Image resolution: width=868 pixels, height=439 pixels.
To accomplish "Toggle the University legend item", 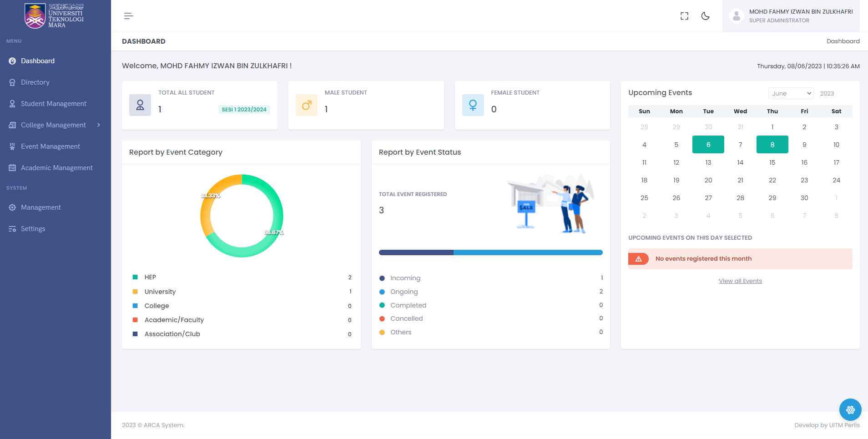I will 160,292.
